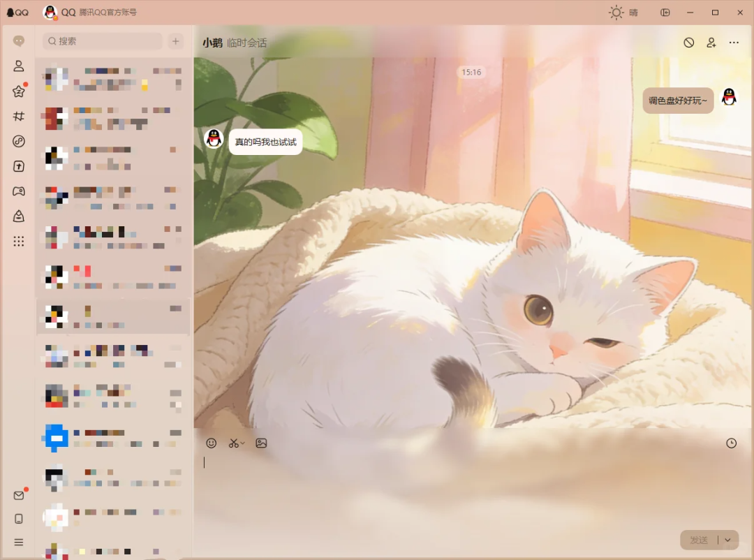This screenshot has width=754, height=560.
Task: Open QQ Zone star icon in sidebar
Action: tap(19, 91)
